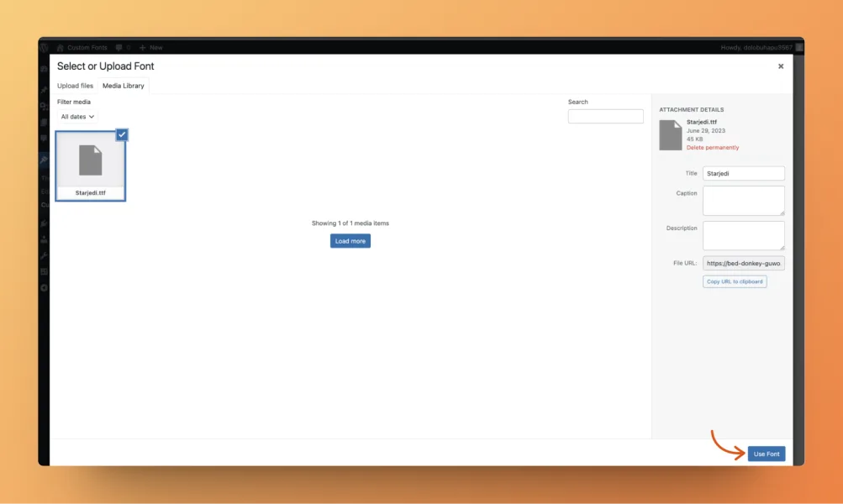Open the comments bubble in the admin bar
Viewport: 843px width, 504px height.
tap(123, 47)
